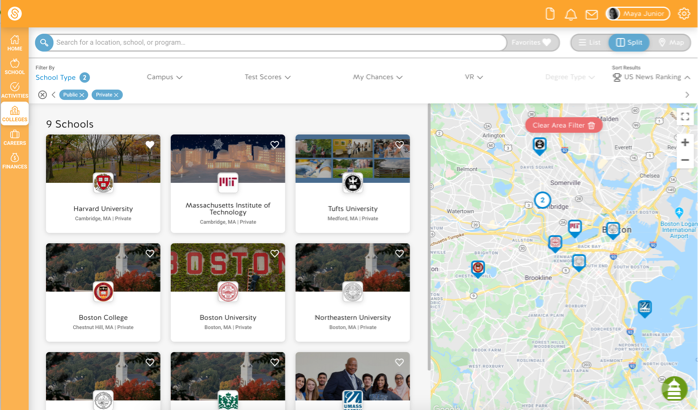
Task: Go to Home in the sidebar
Action: (15, 43)
